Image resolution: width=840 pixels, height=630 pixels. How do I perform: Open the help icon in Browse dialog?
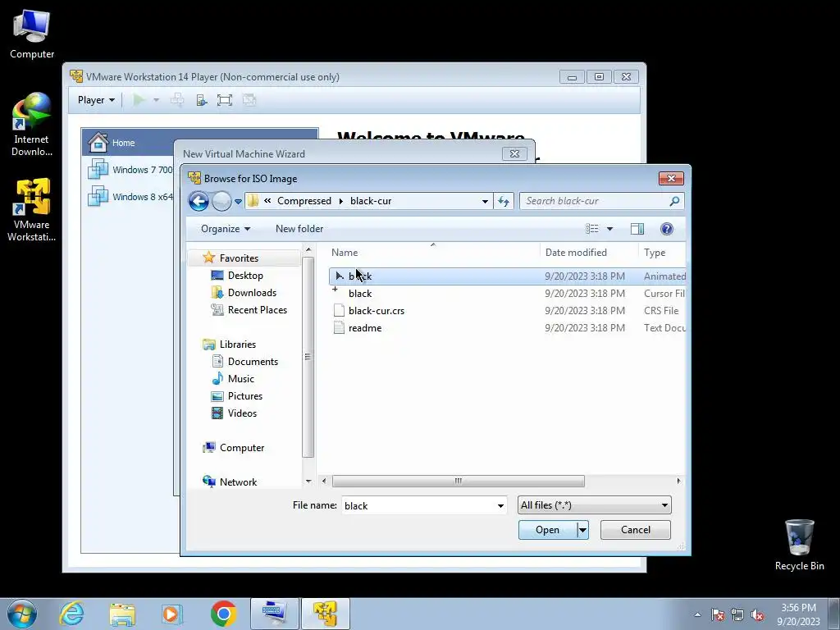pyautogui.click(x=666, y=229)
